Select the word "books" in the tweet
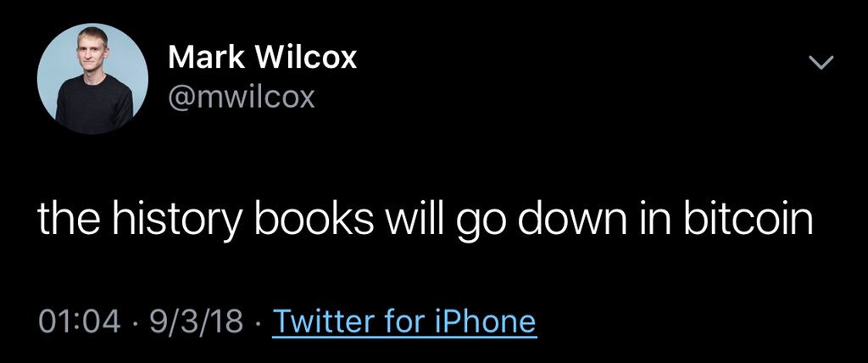The width and height of the screenshot is (868, 363). coord(315,219)
